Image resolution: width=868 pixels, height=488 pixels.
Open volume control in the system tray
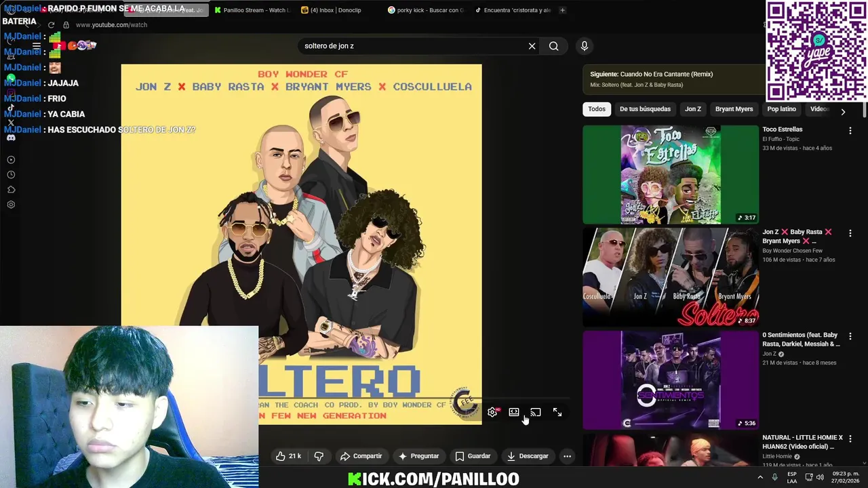pyautogui.click(x=820, y=477)
